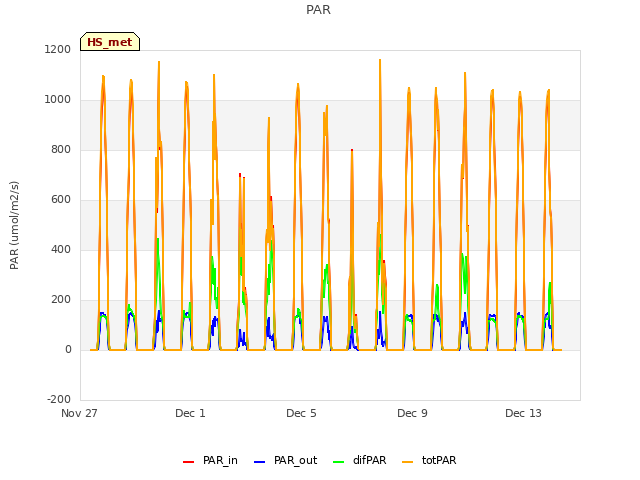Screen dimensions: 640x480
Task: Click the 400 y-axis tick label
Action: pos(61,249)
